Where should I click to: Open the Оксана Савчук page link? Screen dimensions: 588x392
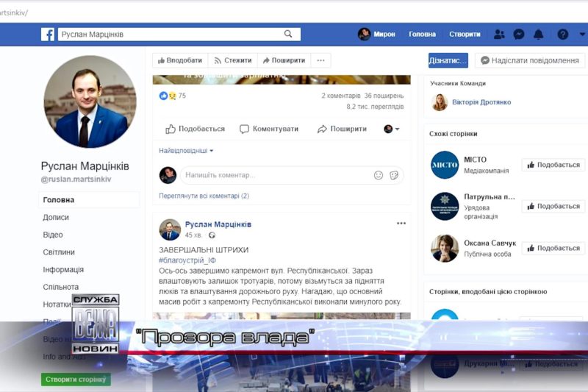pos(490,243)
